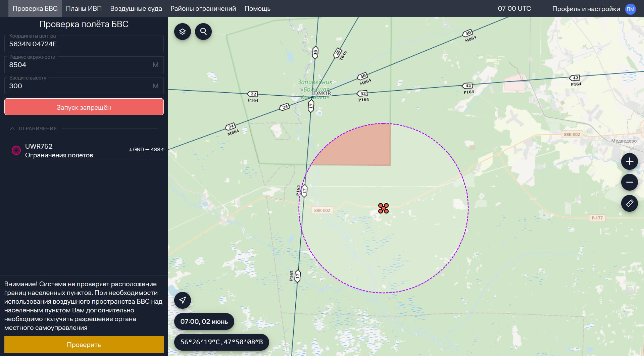The width and height of the screenshot is (644, 356).
Task: Click the map search magnifier icon
Action: click(203, 32)
